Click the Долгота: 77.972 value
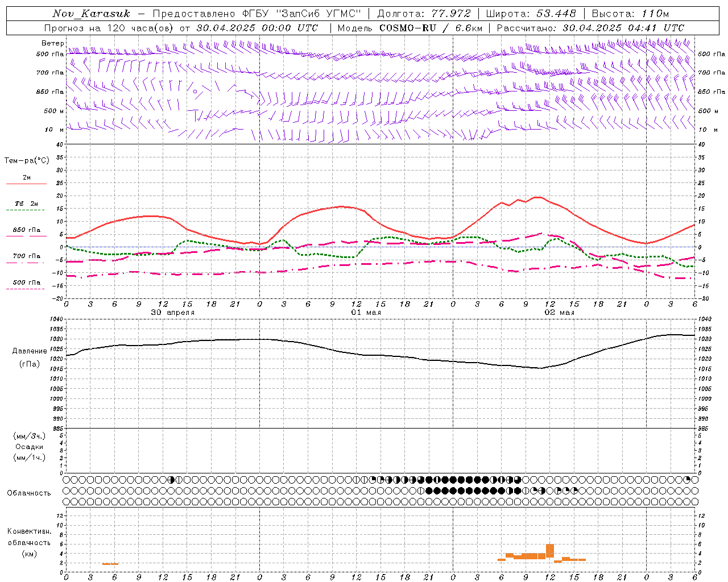The image size is (728, 582). pyautogui.click(x=424, y=14)
